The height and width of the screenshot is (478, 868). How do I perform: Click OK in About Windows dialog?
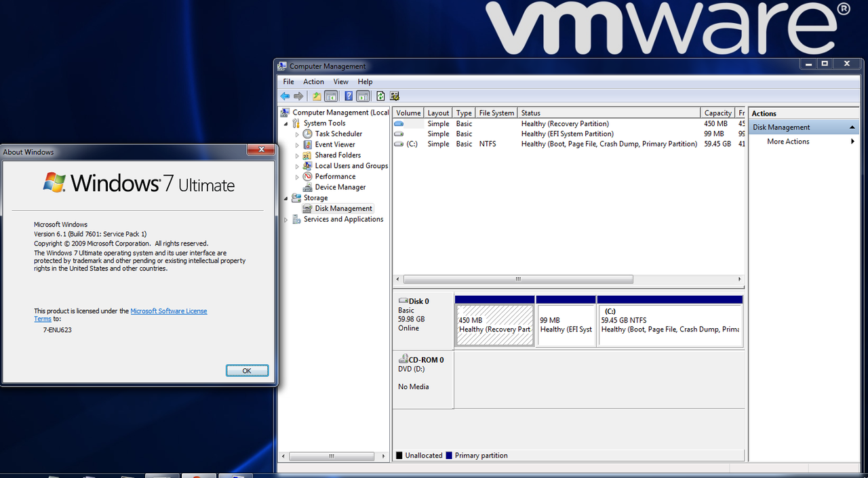pyautogui.click(x=247, y=371)
